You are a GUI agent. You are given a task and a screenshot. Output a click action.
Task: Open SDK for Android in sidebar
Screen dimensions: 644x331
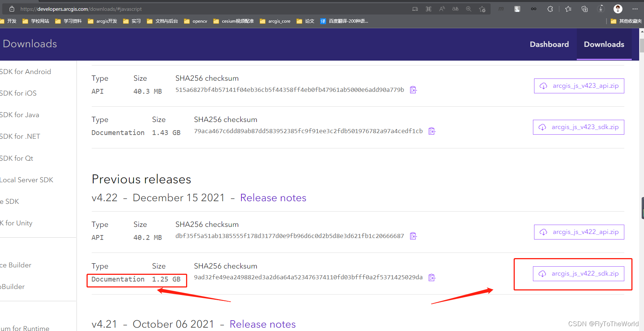point(26,72)
